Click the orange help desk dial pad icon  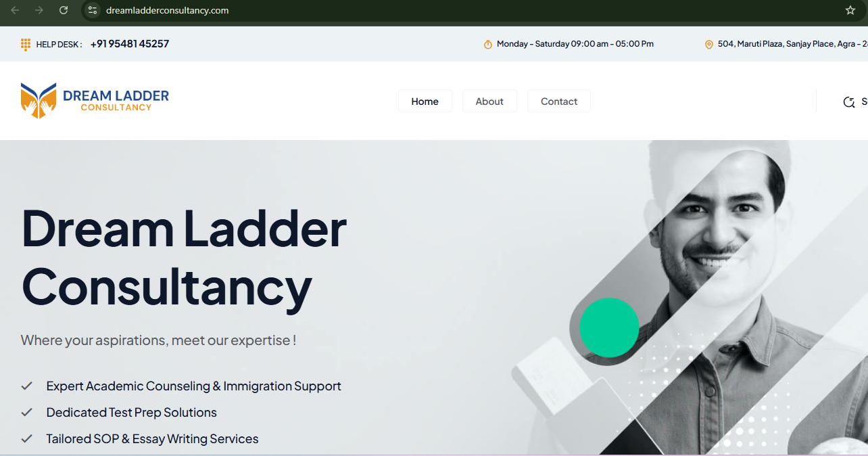[x=26, y=45]
